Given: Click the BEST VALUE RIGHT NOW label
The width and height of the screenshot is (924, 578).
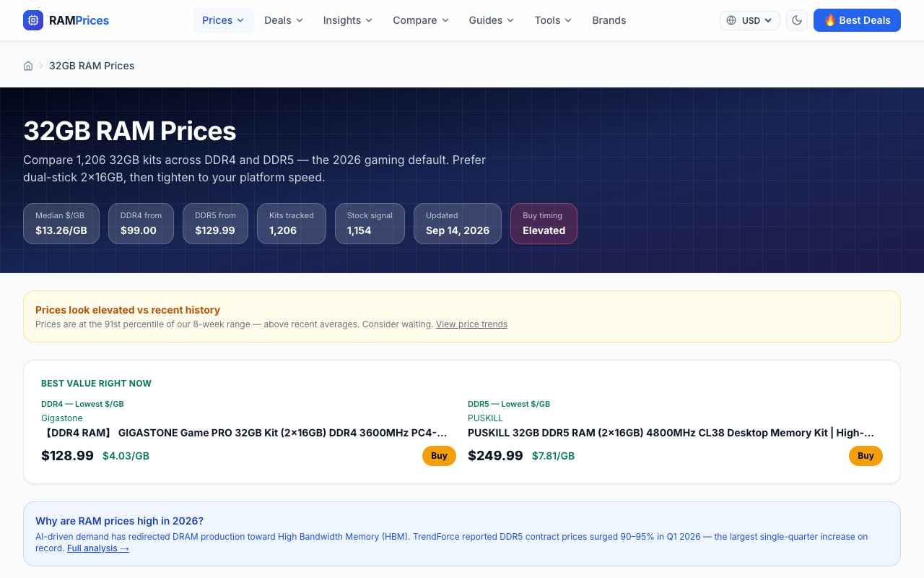Looking at the screenshot, I should pos(96,384).
